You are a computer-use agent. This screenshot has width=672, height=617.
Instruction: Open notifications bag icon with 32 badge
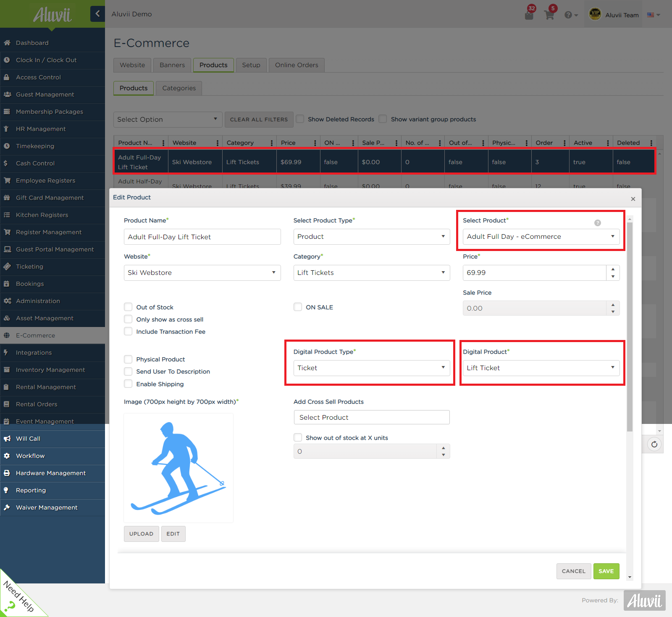[529, 15]
